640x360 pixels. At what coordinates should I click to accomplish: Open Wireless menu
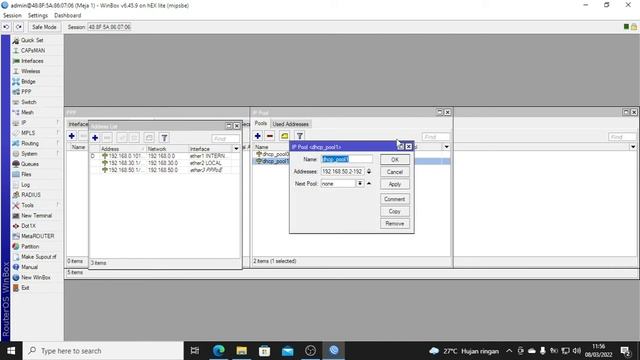31,71
